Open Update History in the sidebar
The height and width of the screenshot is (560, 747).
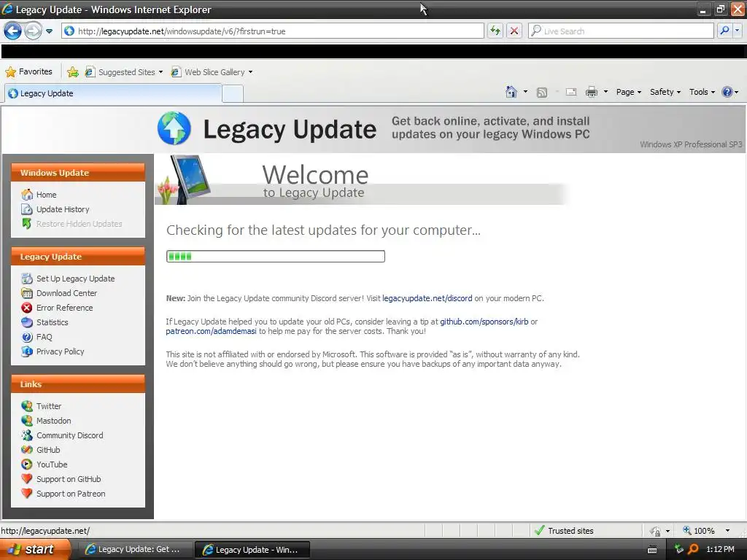[63, 209]
